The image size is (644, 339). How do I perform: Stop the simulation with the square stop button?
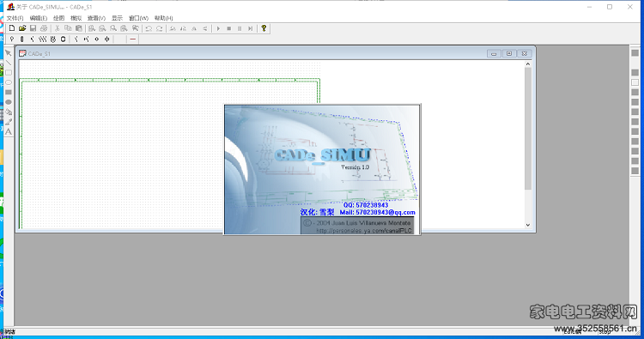(x=229, y=28)
